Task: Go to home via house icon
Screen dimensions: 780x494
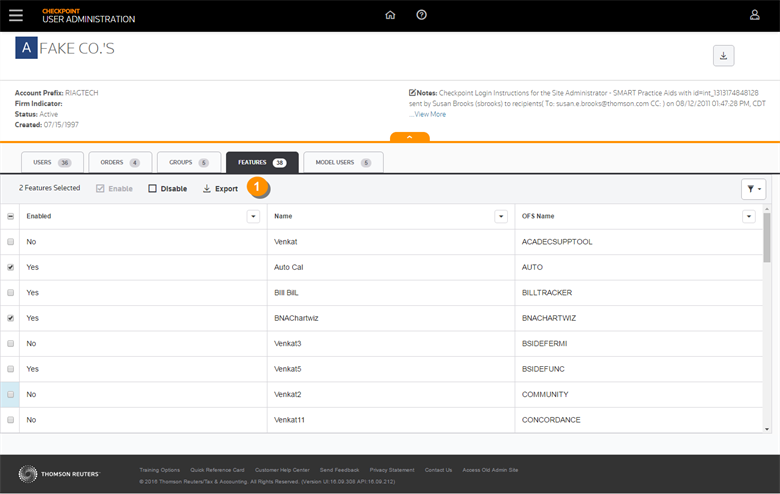Action: pyautogui.click(x=390, y=15)
